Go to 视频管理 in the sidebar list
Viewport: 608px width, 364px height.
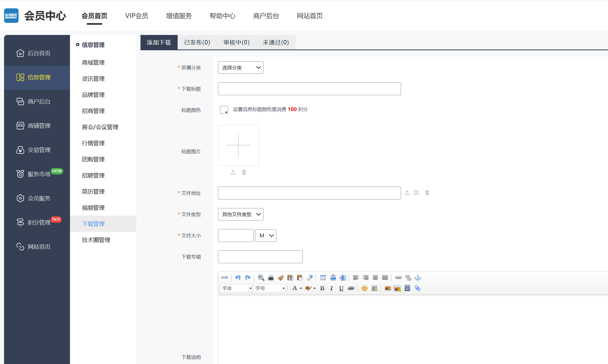tap(93, 208)
